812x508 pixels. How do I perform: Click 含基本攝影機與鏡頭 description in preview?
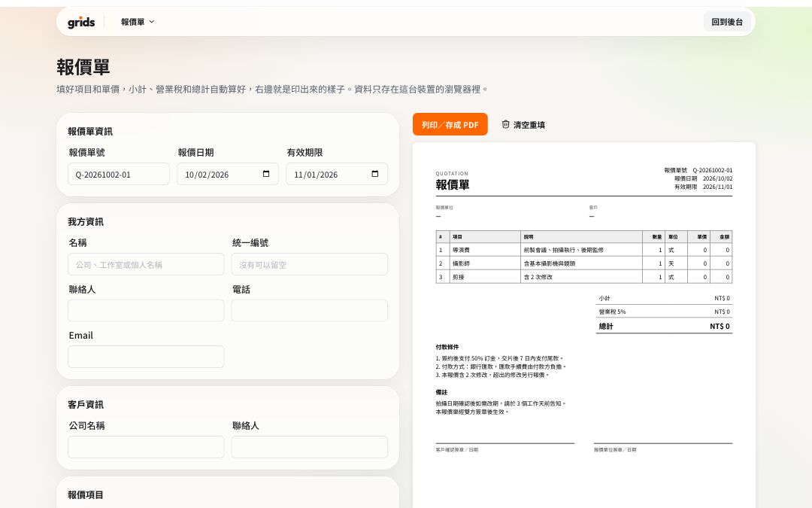[550, 263]
